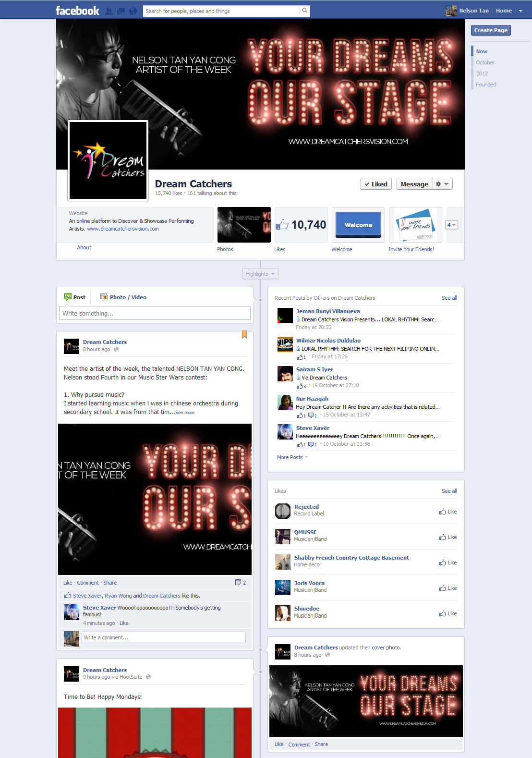The width and height of the screenshot is (532, 758).
Task: Open the comment count icon showing 2
Action: (x=241, y=583)
